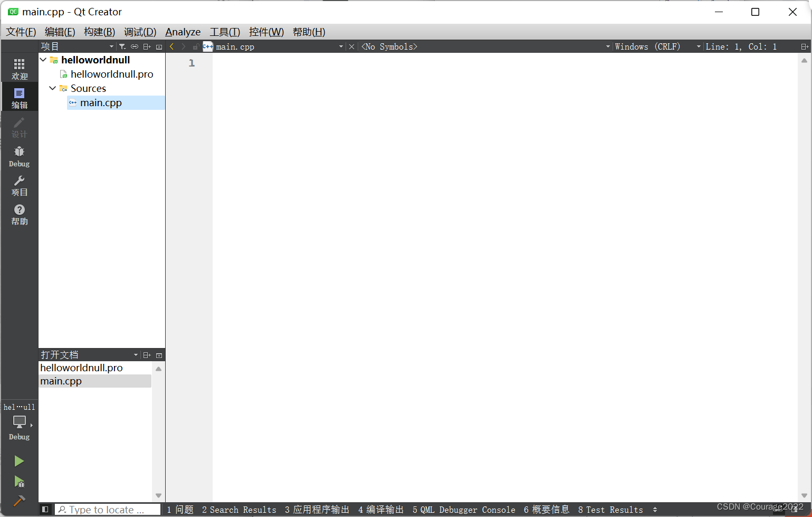
Task: Switch to Debug mode in sidebar
Action: point(20,156)
